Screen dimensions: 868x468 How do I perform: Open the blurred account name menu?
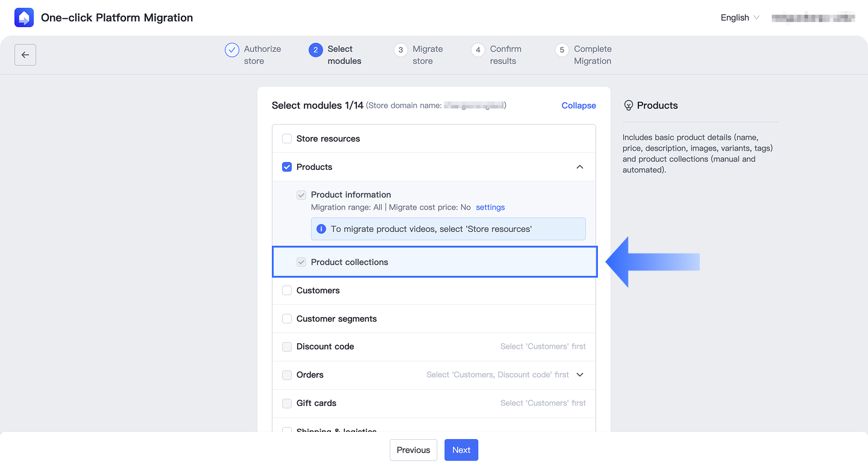click(813, 17)
